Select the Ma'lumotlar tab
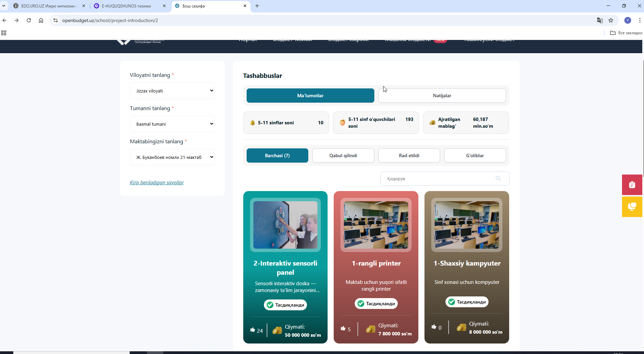 click(x=310, y=96)
